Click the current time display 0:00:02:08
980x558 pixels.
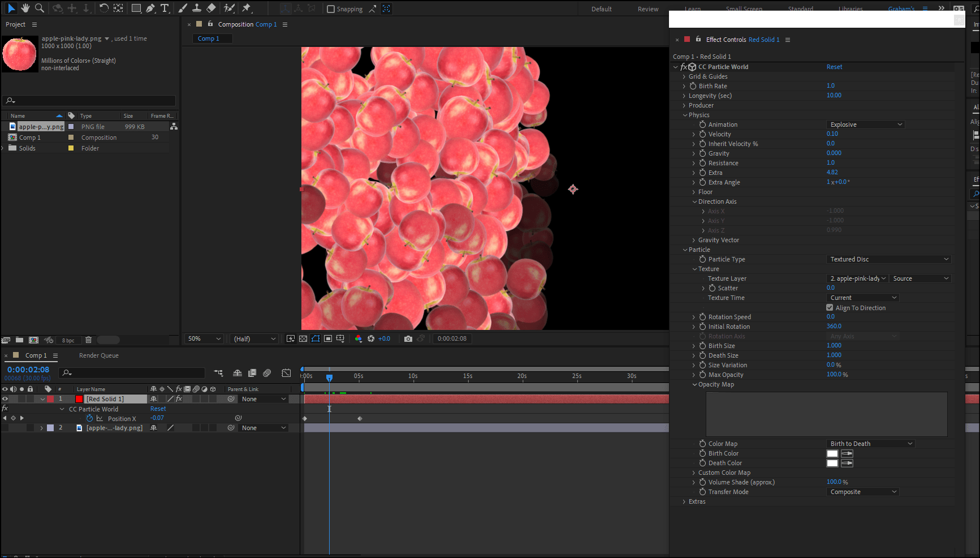pos(28,369)
